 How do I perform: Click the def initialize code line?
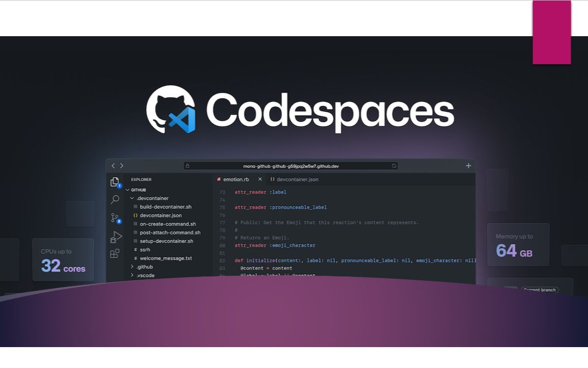point(355,260)
